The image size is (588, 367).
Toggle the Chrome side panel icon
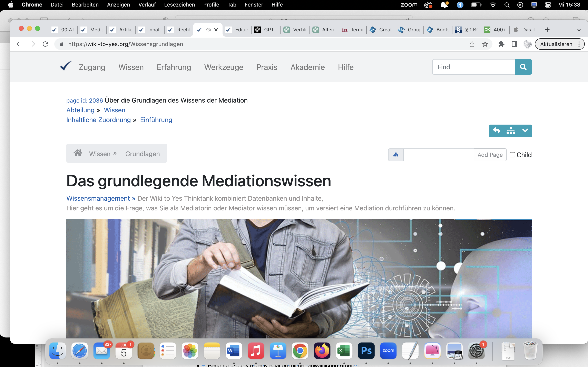514,44
